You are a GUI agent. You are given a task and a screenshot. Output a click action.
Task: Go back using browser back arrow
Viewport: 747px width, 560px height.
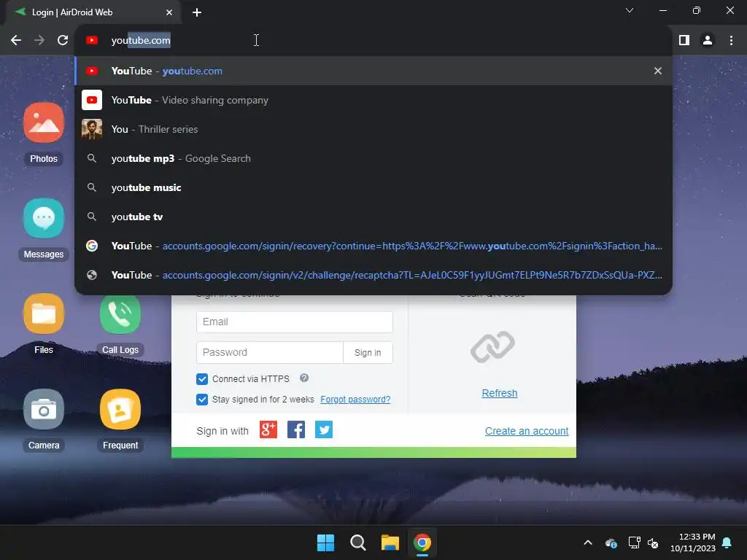tap(16, 40)
